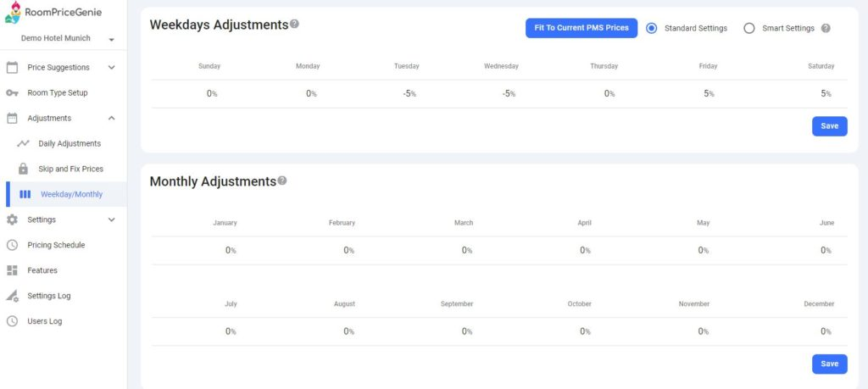
Task: Click the Daily Adjustments trend line icon
Action: 23,143
